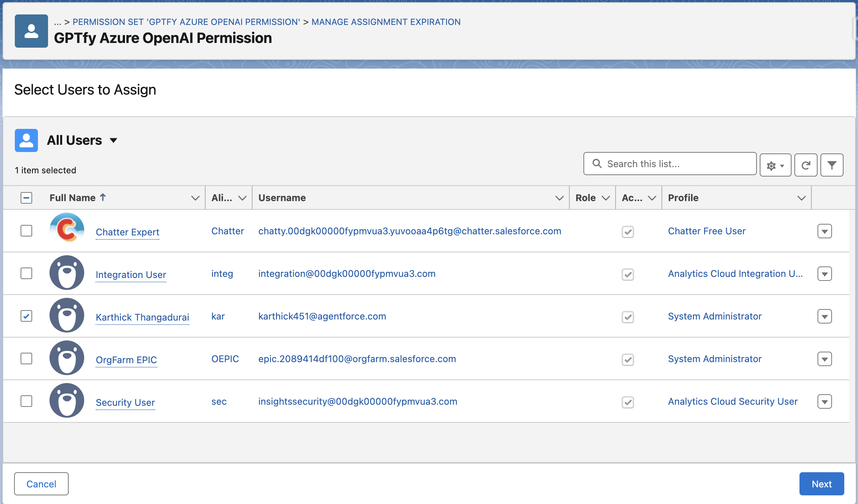The width and height of the screenshot is (858, 504).
Task: Open the list filter funnel icon
Action: point(832,165)
